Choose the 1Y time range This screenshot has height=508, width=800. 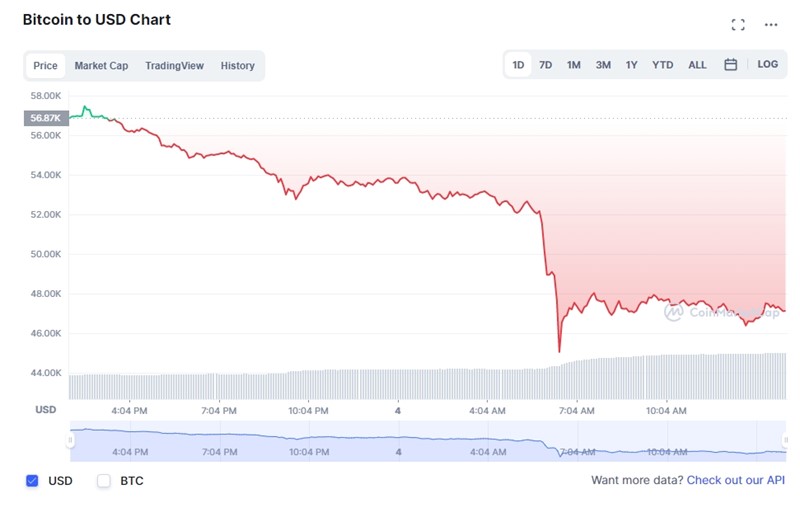point(632,65)
